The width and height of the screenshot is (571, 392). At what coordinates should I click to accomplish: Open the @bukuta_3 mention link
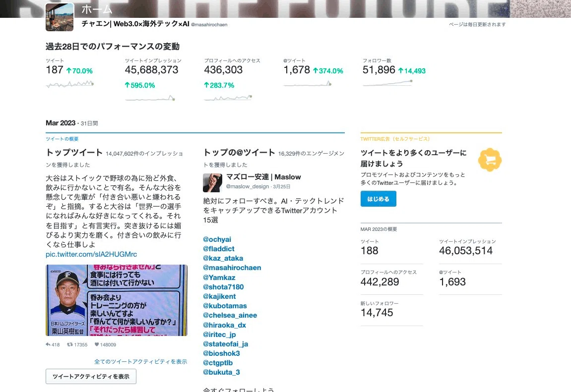pyautogui.click(x=221, y=372)
